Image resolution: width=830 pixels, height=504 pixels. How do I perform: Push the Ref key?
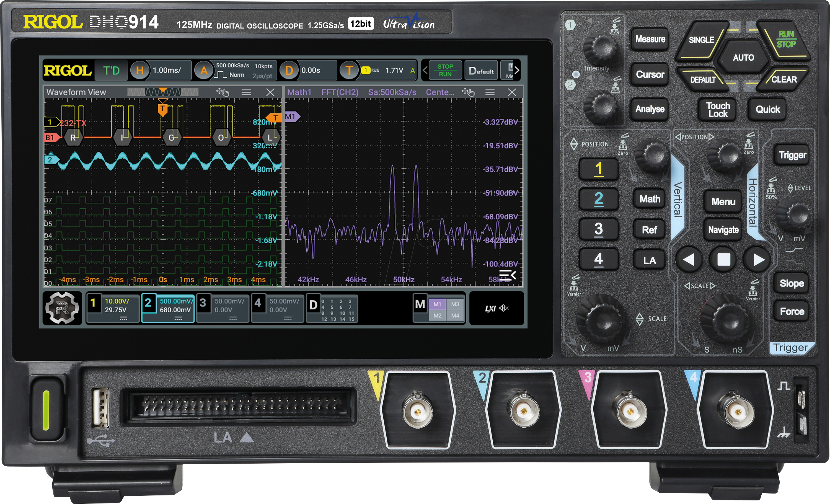point(650,230)
